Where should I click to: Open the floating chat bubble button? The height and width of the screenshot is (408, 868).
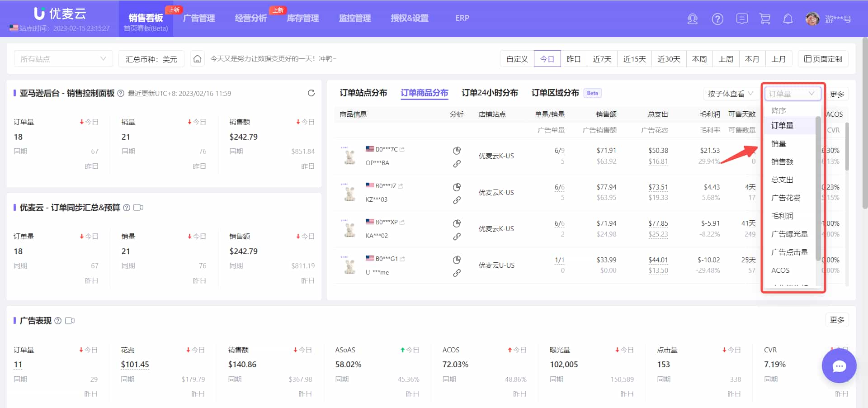tap(839, 366)
